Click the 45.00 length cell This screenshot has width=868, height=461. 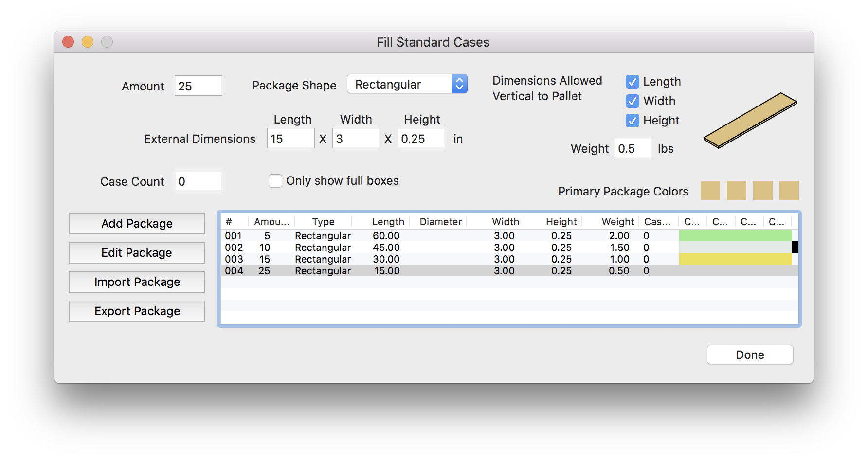386,248
